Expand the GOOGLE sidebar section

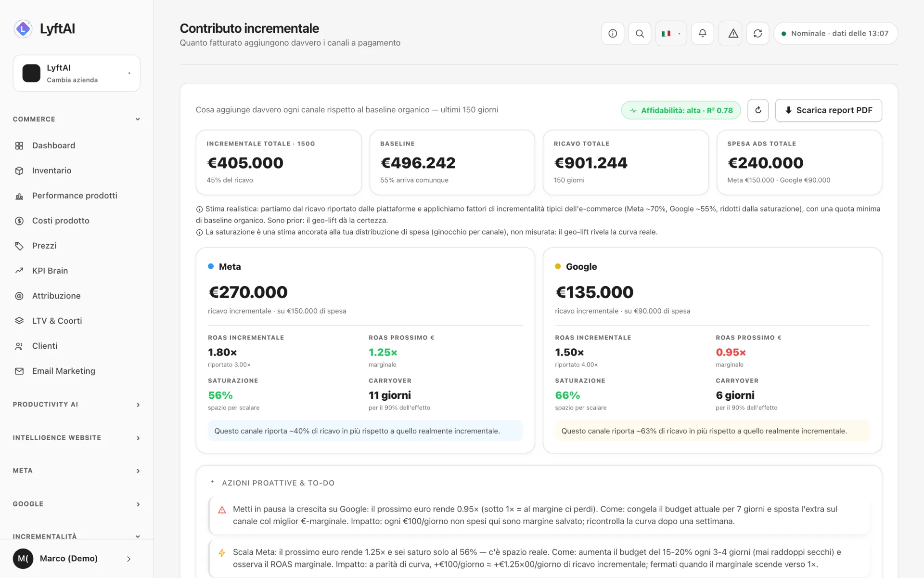pyautogui.click(x=77, y=504)
